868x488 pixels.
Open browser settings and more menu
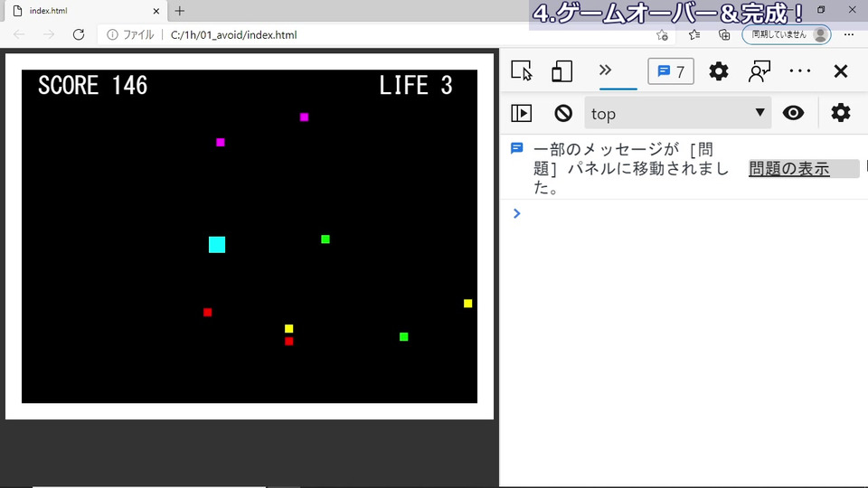click(x=849, y=35)
